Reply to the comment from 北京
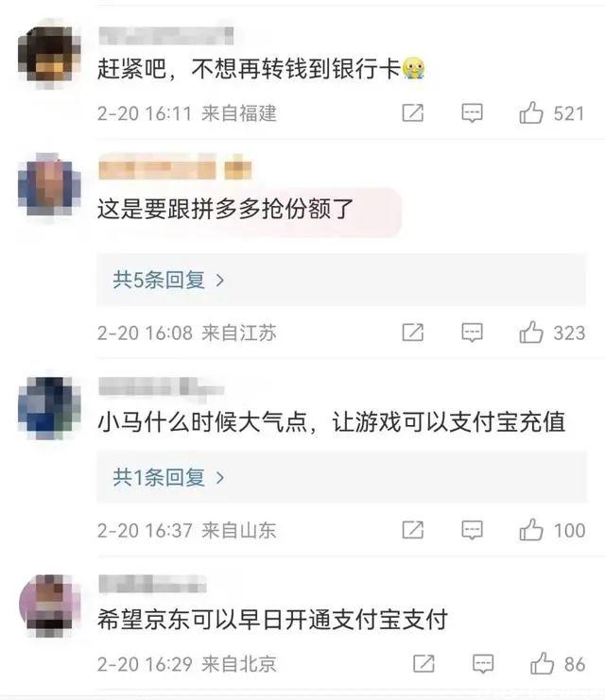This screenshot has width=605, height=700. 483,664
